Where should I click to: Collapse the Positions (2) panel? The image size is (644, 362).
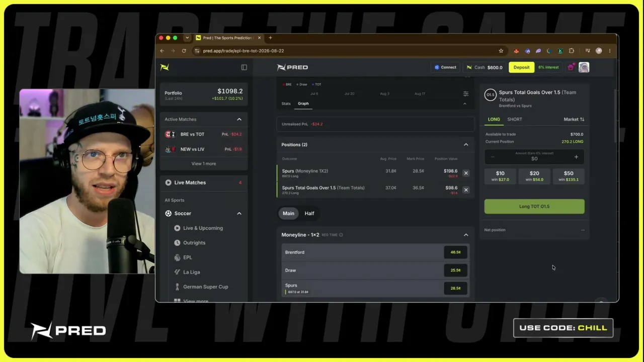tap(466, 145)
